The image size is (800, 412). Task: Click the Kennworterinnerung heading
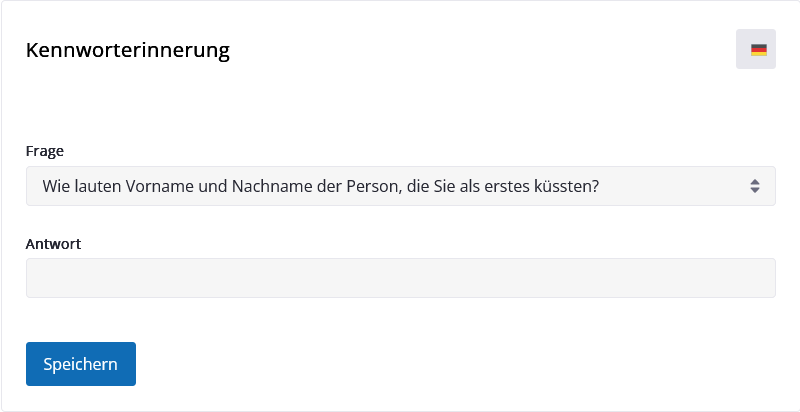[x=128, y=50]
